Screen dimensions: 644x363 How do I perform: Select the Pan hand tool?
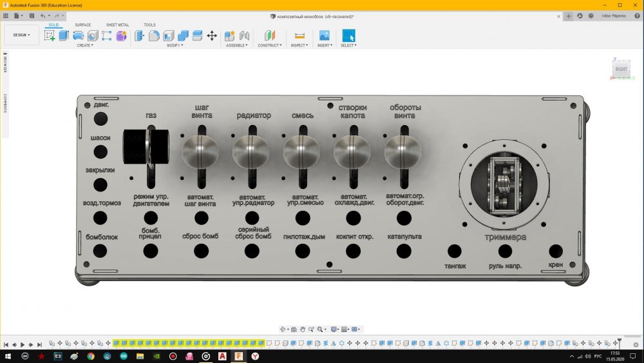[302, 329]
